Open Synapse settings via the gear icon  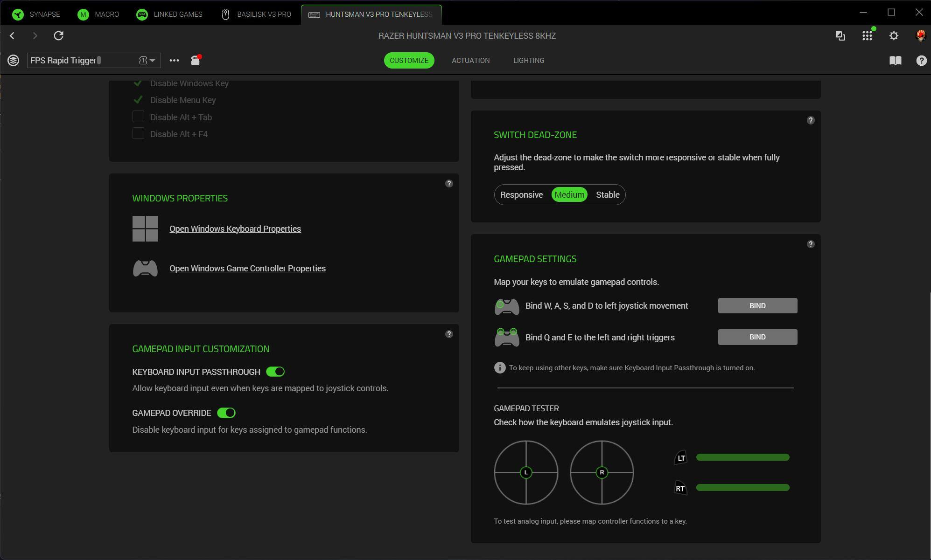click(x=893, y=36)
